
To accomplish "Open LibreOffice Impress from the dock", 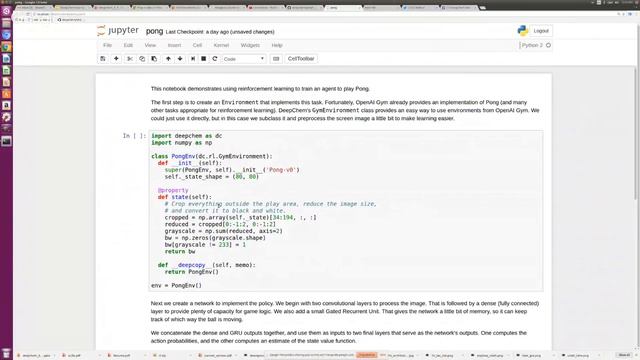I will [6, 82].
